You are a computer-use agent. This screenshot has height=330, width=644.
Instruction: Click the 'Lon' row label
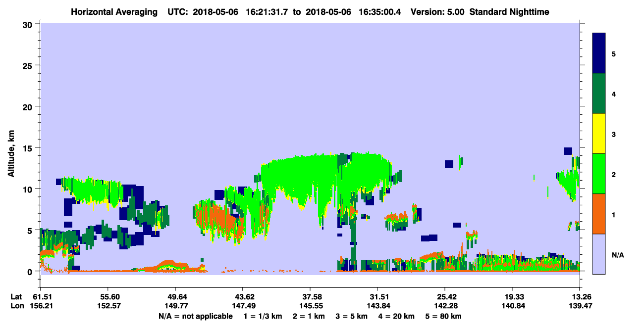pos(17,306)
